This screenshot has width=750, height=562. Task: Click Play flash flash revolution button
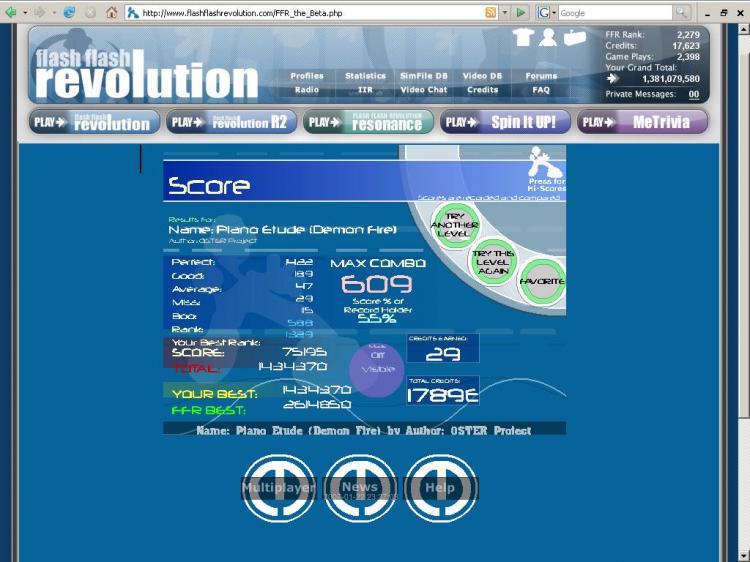[x=94, y=122]
